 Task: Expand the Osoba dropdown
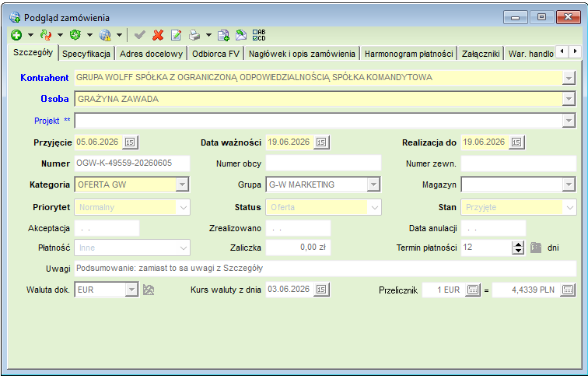pos(569,99)
